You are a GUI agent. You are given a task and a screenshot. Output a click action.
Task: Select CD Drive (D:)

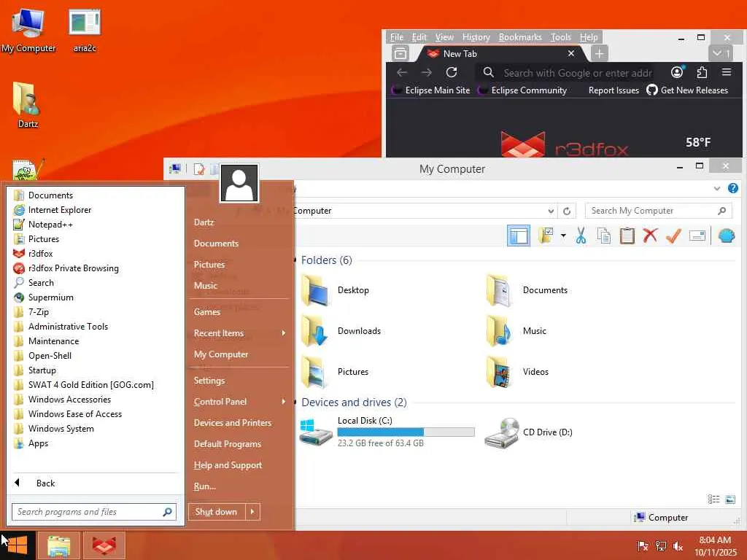[529, 432]
